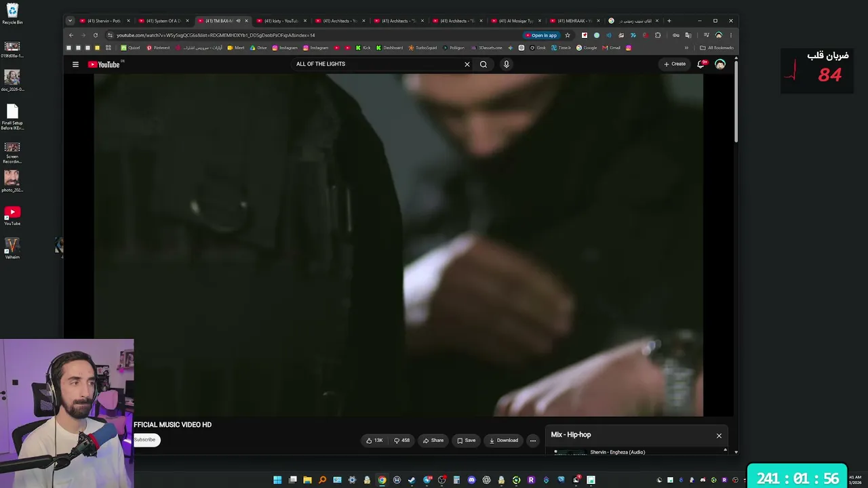Open a new Chrome tab

pyautogui.click(x=669, y=21)
